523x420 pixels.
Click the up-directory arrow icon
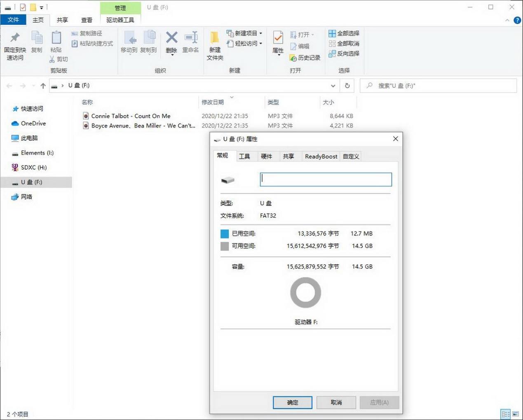tap(43, 86)
